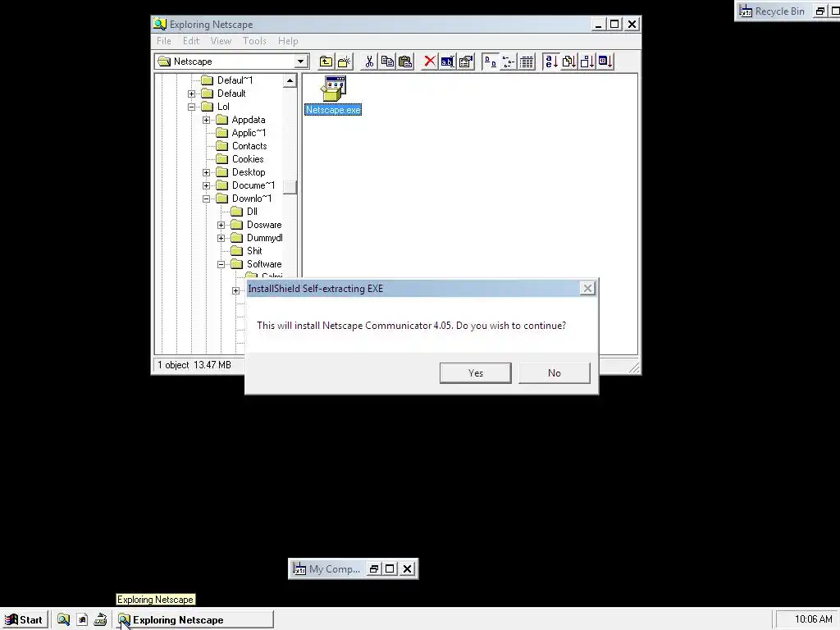Screen dimensions: 840x630
Task: Click the New Folder toolbar icon
Action: point(344,62)
